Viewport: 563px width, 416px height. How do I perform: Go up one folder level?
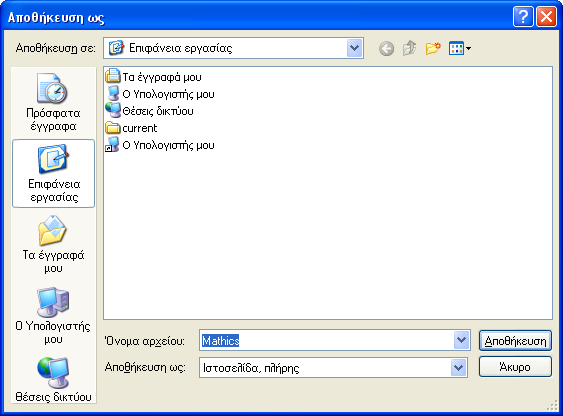point(409,48)
